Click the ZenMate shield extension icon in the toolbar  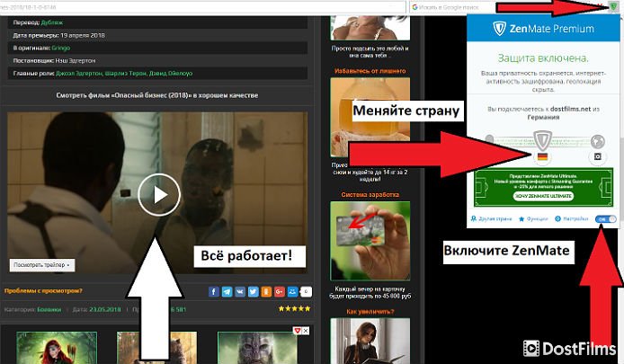[613, 7]
